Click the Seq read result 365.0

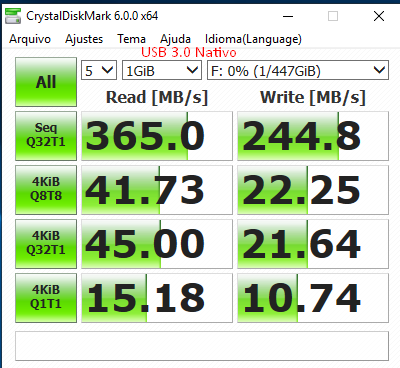[x=157, y=136]
